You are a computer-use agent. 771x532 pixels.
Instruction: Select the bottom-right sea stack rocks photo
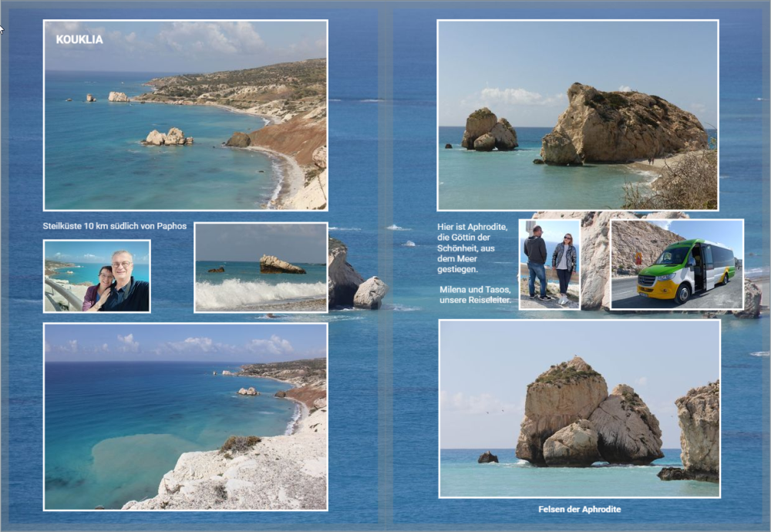click(x=579, y=409)
